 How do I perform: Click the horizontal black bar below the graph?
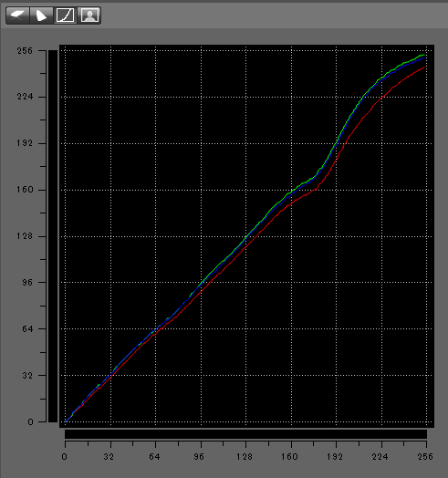click(x=245, y=434)
